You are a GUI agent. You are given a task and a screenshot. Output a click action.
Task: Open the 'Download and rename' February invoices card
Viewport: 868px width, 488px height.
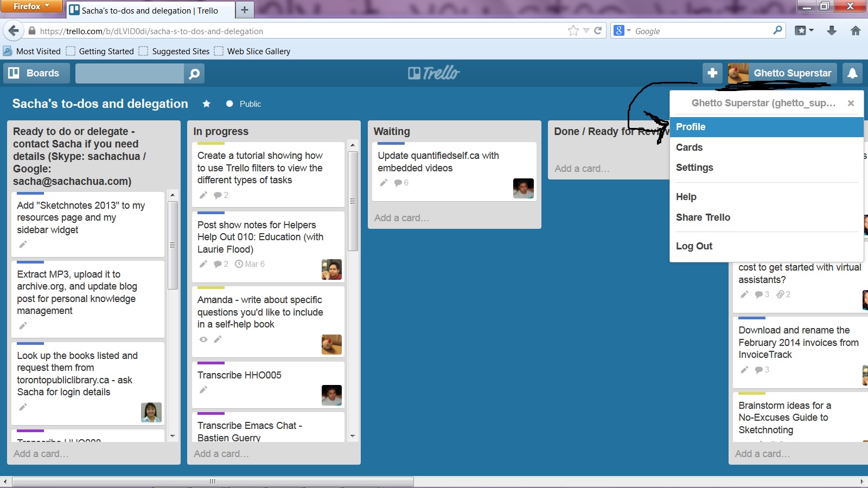point(800,352)
